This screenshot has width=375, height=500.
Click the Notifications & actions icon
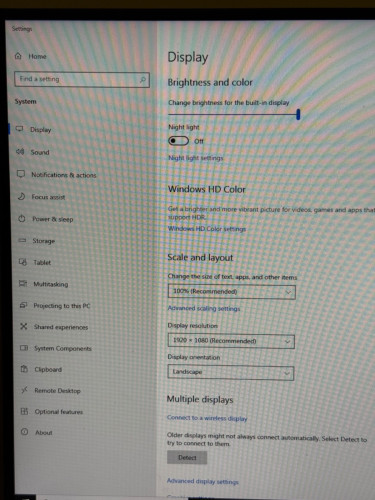pyautogui.click(x=21, y=174)
